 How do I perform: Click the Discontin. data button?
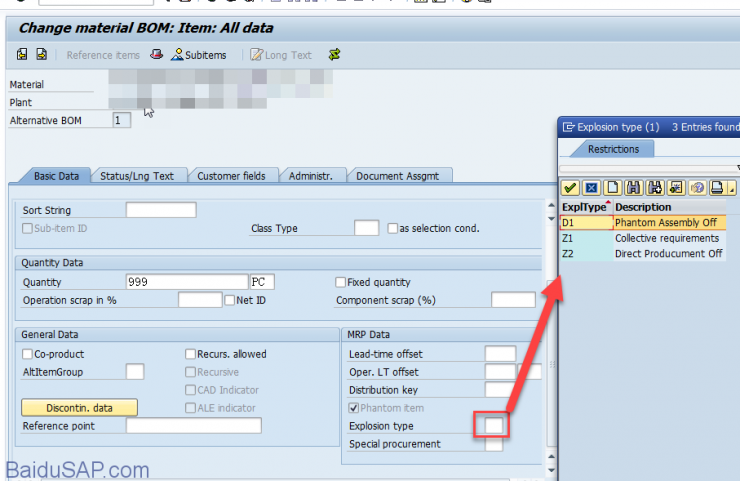(79, 407)
